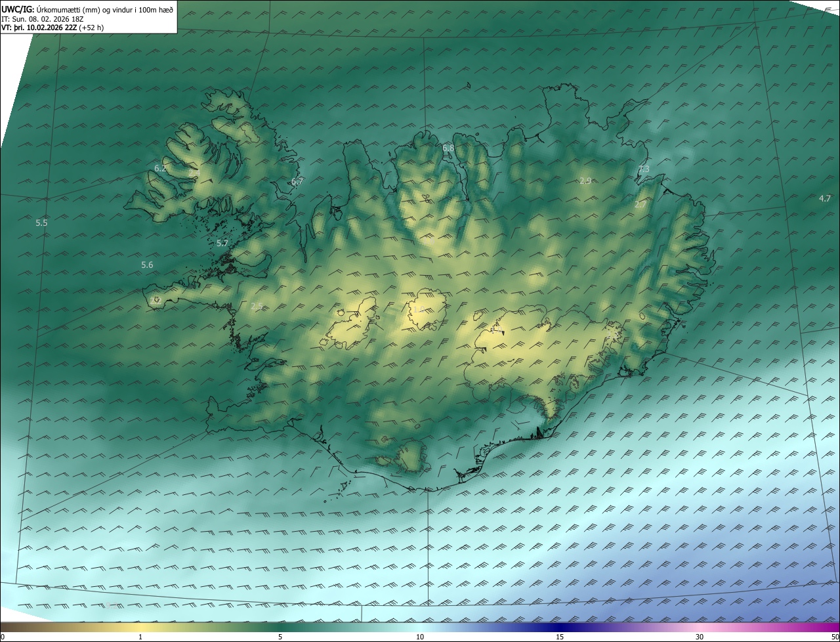Click the 2.7 value label on the map

tap(640, 205)
